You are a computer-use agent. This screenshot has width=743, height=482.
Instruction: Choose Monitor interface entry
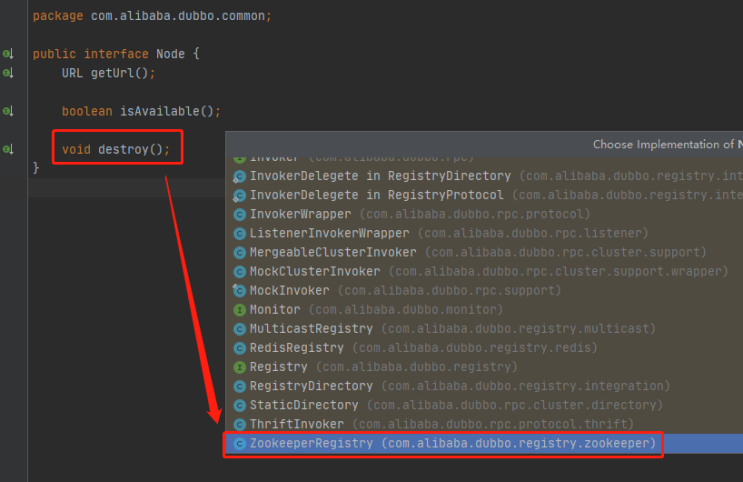click(x=484, y=310)
